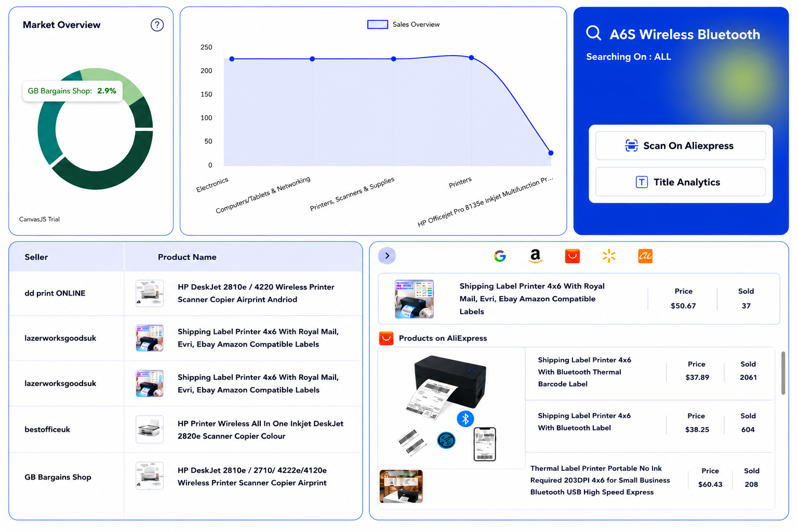Toggle the Sales Overview legend swatch
The height and width of the screenshot is (532, 798).
click(378, 24)
